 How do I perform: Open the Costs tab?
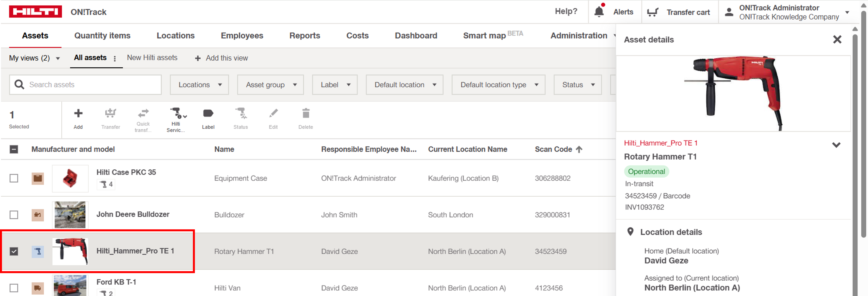[x=357, y=35]
